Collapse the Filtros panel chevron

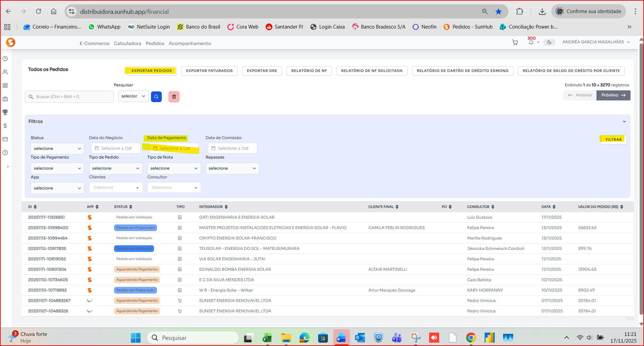pos(624,122)
